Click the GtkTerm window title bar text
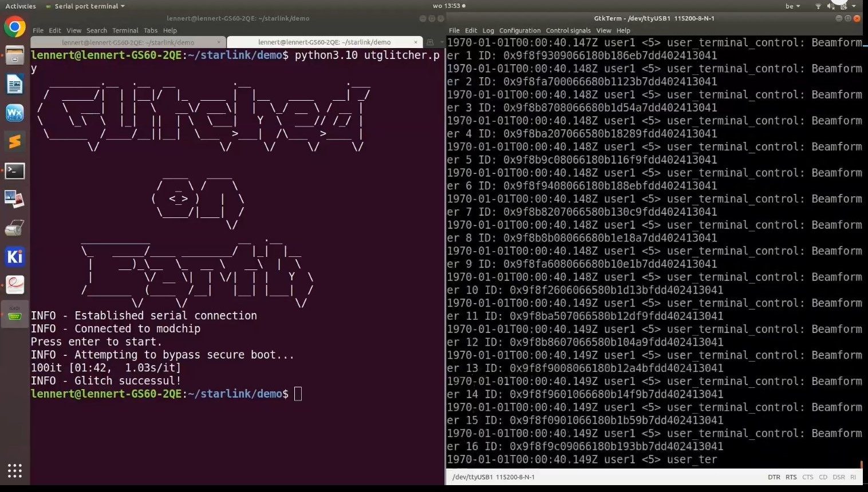 pos(654,18)
